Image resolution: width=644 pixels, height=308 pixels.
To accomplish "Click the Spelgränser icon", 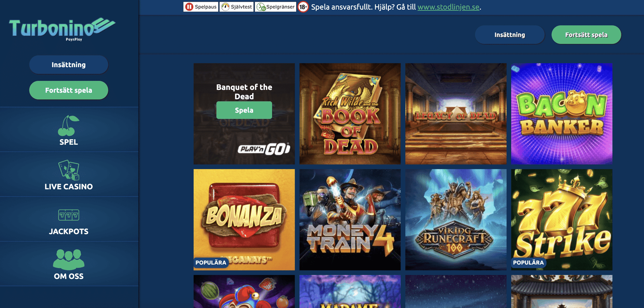I will [x=261, y=7].
